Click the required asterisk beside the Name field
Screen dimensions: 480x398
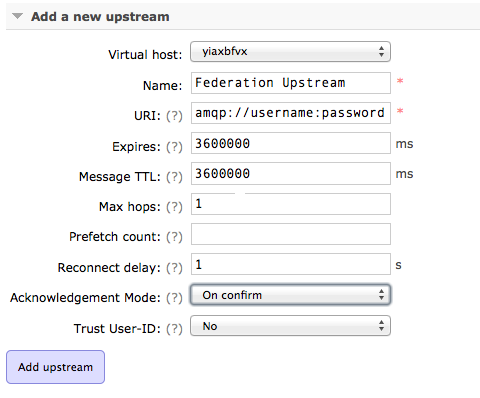[400, 81]
